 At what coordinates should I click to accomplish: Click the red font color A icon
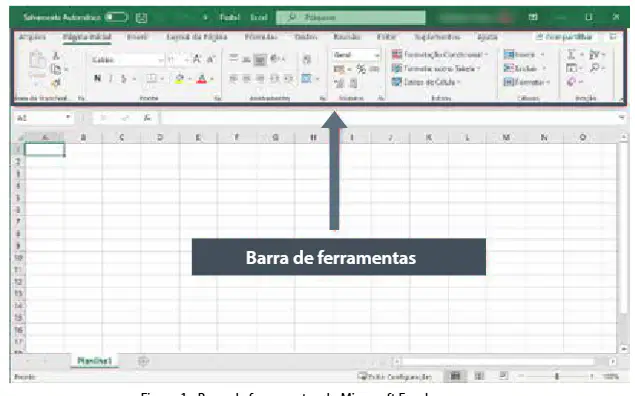pyautogui.click(x=201, y=79)
